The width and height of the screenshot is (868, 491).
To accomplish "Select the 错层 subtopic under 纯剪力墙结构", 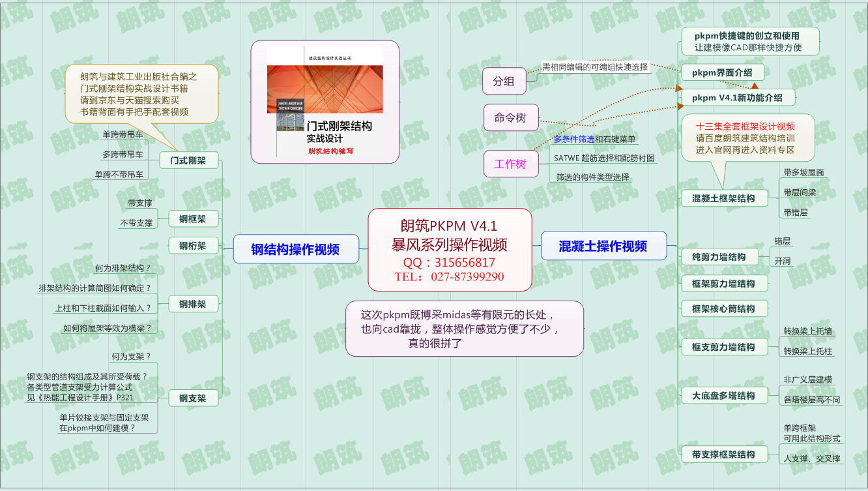I will coord(783,241).
